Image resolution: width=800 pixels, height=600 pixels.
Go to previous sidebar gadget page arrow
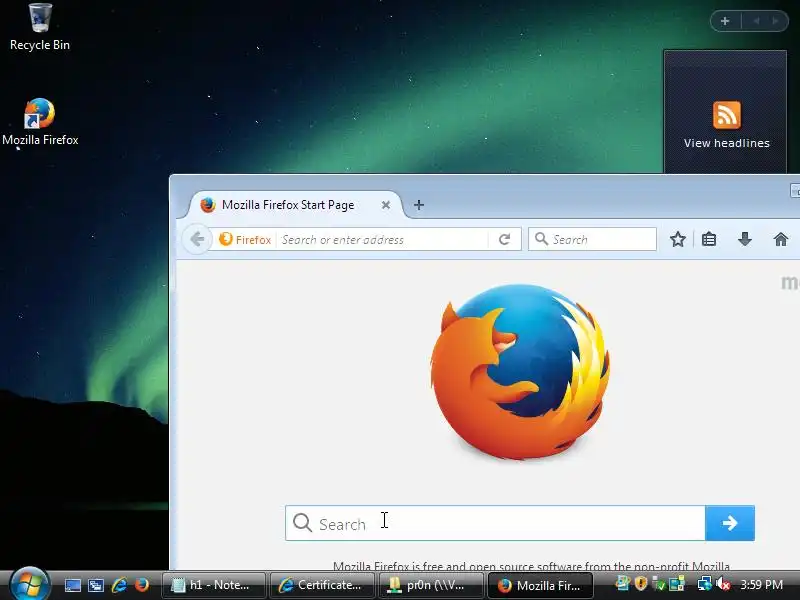pos(756,21)
